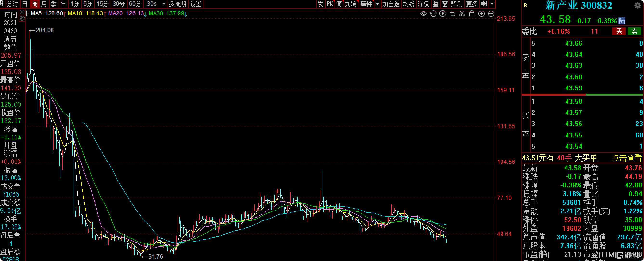Screen dimensions: 644x261
Task: Switch to the 年 yearly chart tab
Action: [63, 4]
